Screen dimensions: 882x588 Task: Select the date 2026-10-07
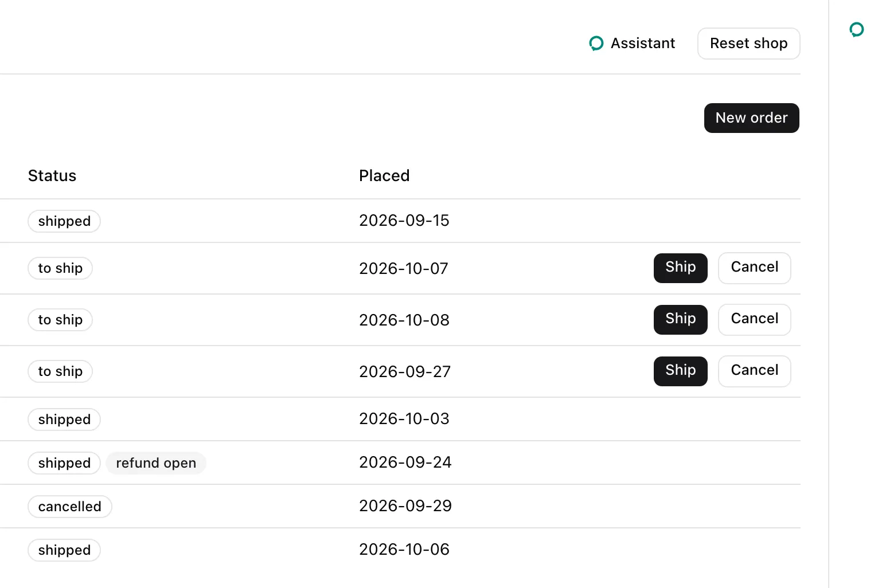404,269
